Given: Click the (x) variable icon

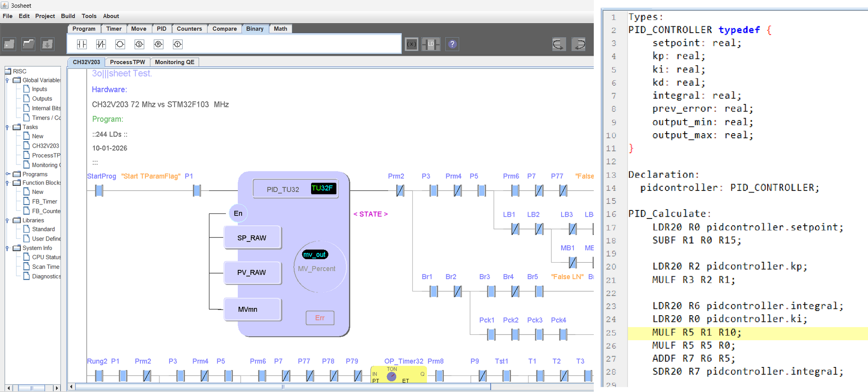Looking at the screenshot, I should (x=412, y=44).
